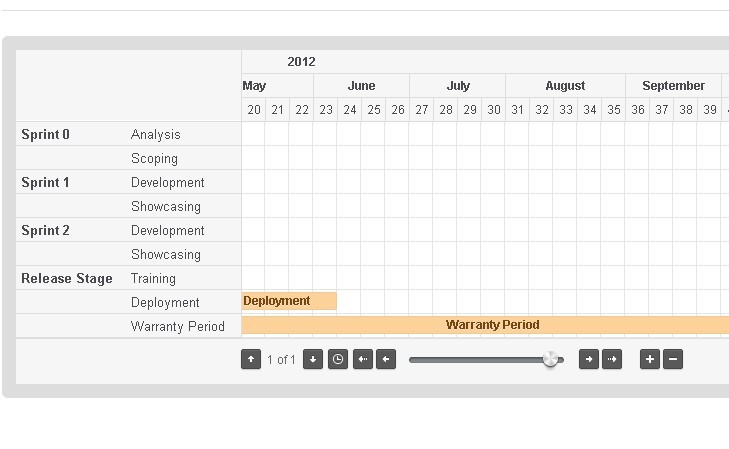Click the Analysis task label
Viewport: 729px width, 449px height.
(x=156, y=134)
